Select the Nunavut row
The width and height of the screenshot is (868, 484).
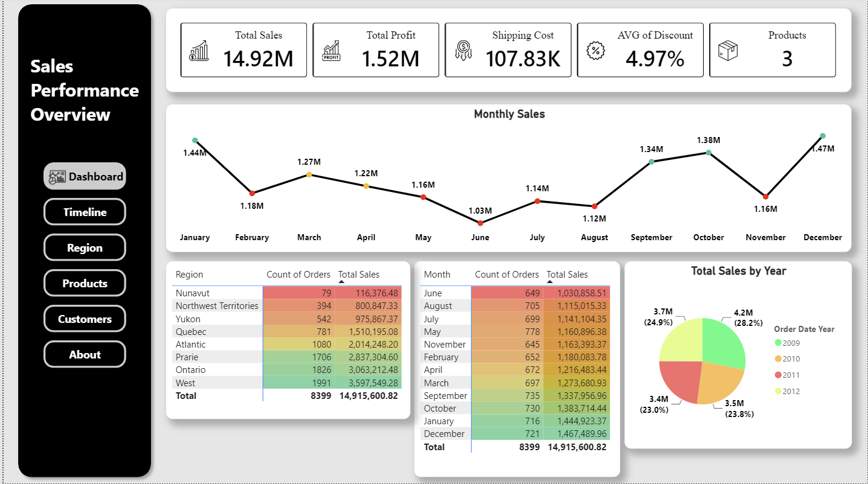coord(287,293)
